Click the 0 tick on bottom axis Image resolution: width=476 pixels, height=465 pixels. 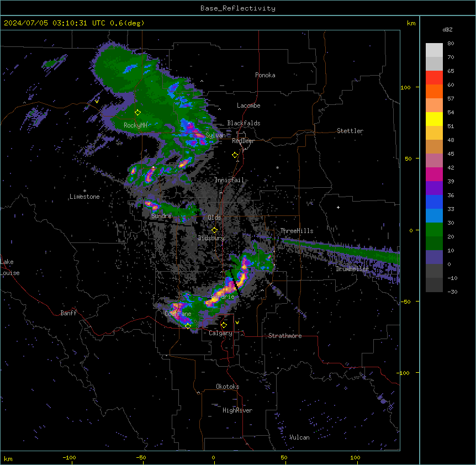click(x=213, y=457)
